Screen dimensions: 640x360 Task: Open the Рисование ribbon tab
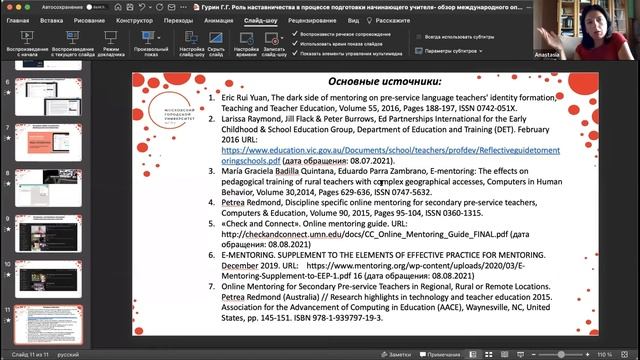[x=89, y=20]
